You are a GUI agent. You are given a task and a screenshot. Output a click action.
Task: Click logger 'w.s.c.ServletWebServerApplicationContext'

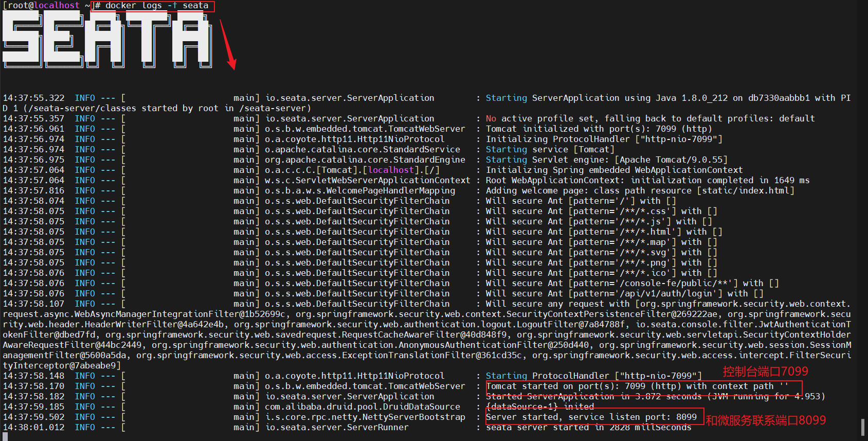(x=368, y=180)
